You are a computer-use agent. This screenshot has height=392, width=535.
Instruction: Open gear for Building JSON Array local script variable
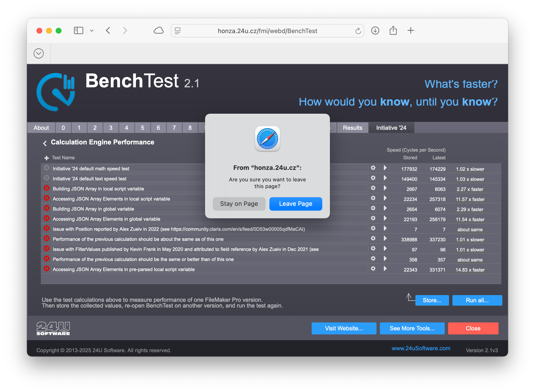pos(373,188)
